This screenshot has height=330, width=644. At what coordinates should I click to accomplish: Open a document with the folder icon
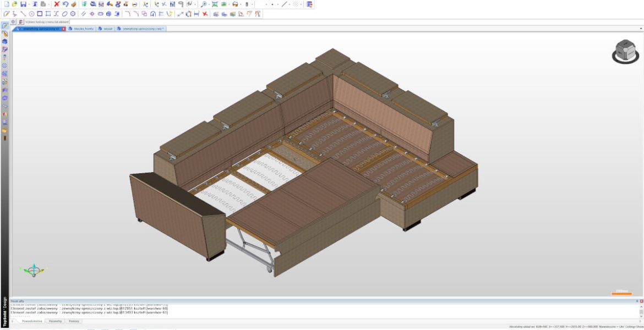pos(14,3)
